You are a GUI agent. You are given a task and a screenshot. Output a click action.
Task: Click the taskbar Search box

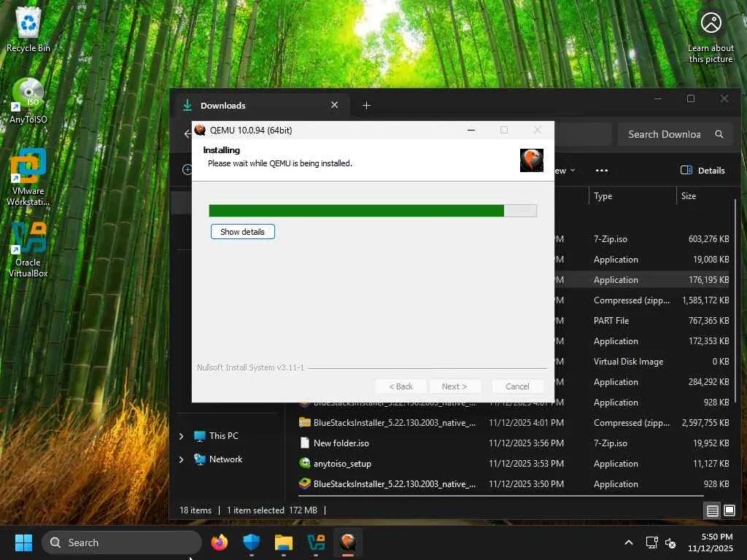(122, 542)
